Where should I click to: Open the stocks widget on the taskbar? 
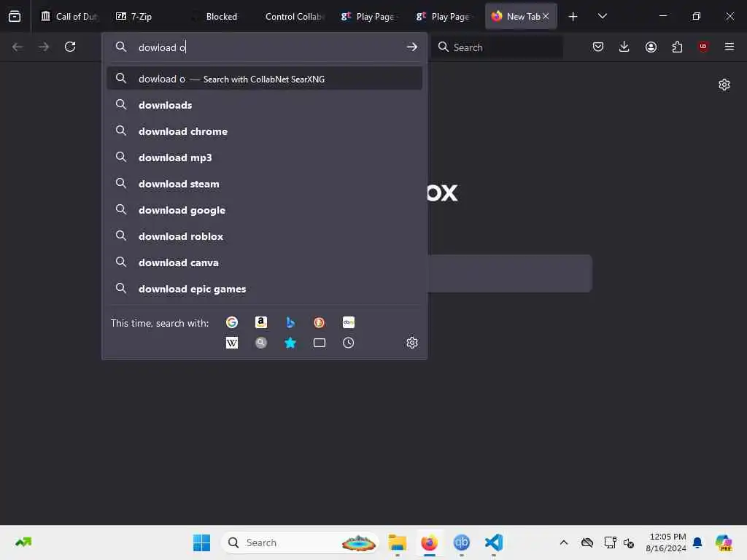pos(23,542)
